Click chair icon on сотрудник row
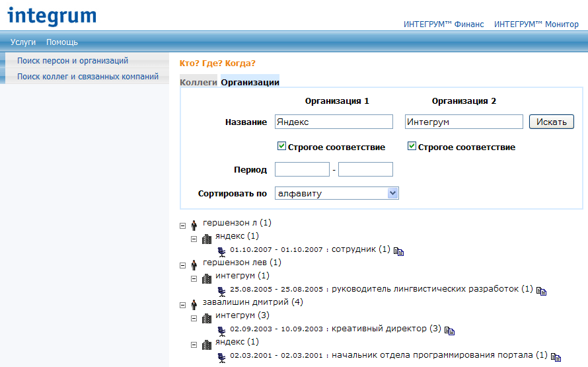The image size is (588, 367). (221, 252)
